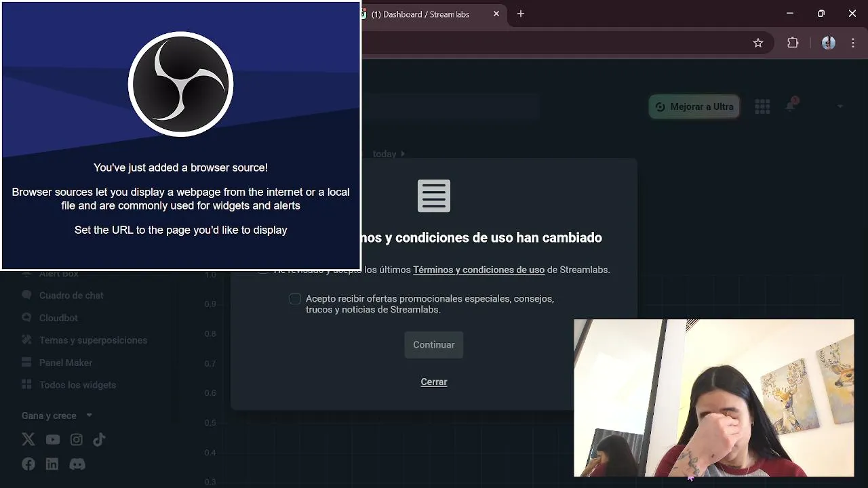Image resolution: width=868 pixels, height=488 pixels.
Task: Open Cuadro de chat in sidebar
Action: pyautogui.click(x=71, y=296)
